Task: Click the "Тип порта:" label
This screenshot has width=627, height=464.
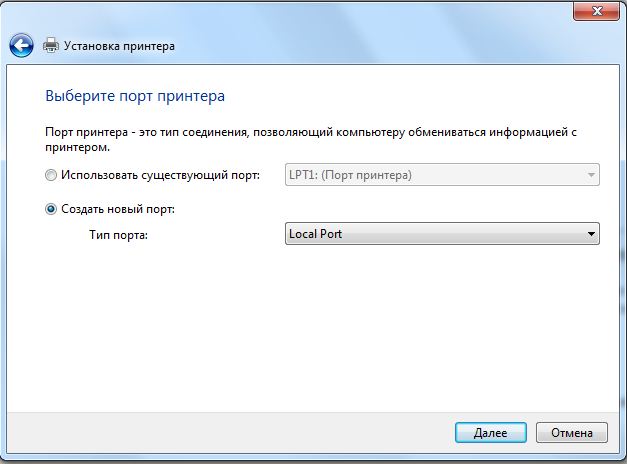Action: 118,235
